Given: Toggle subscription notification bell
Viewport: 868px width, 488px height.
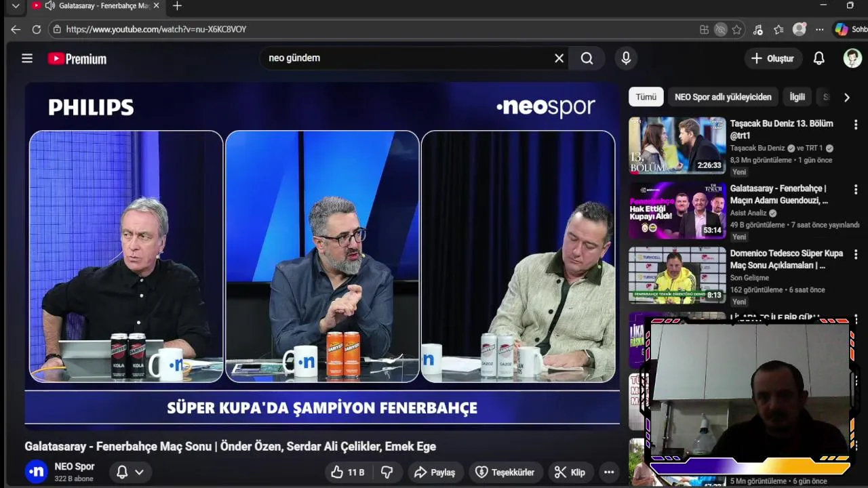Looking at the screenshot, I should (x=122, y=472).
